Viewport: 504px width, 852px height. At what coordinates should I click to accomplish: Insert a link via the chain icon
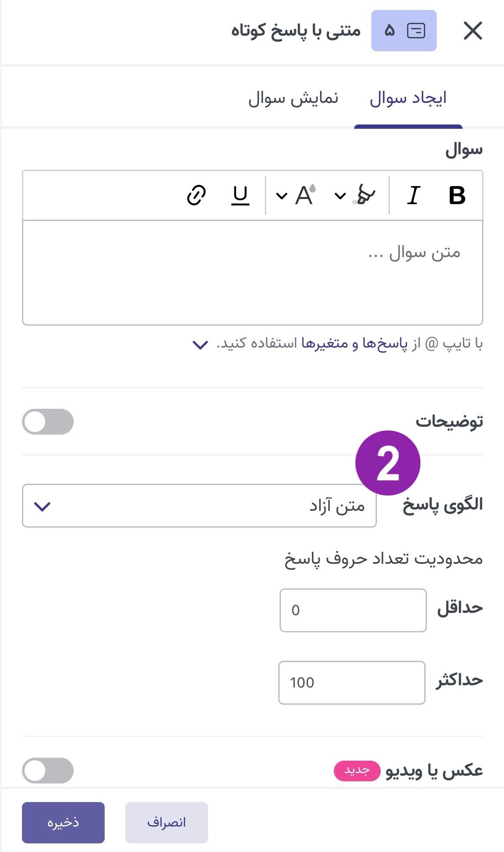[196, 196]
